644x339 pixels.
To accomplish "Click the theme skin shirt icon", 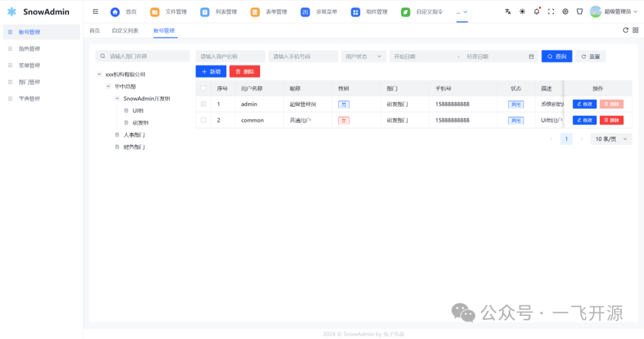I will (x=580, y=11).
